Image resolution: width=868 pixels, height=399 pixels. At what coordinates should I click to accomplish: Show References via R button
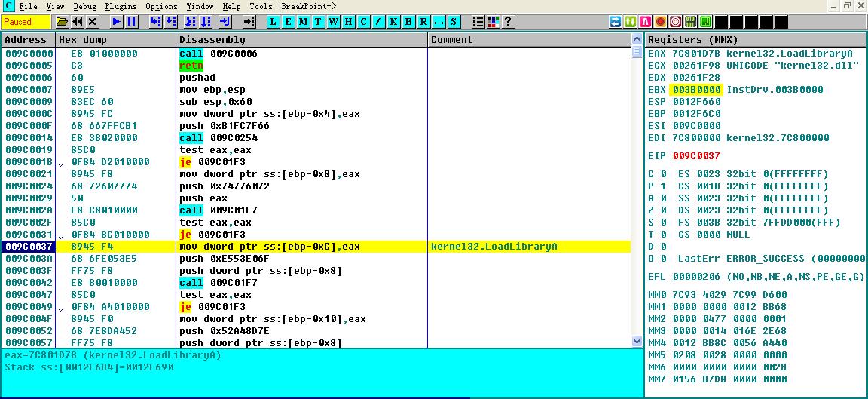coord(423,22)
